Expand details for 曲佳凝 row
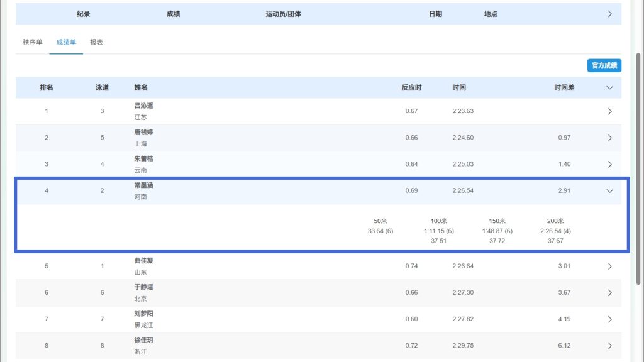644x362 pixels. pos(609,266)
